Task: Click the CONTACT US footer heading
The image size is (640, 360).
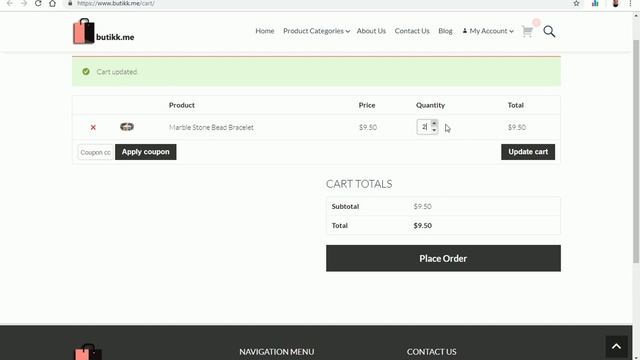Action: pos(431,352)
